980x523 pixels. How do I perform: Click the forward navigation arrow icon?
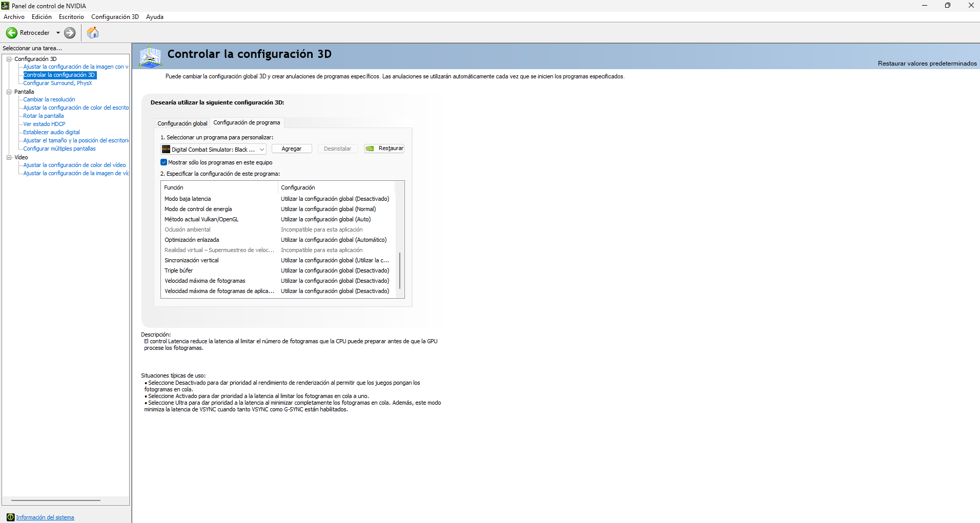click(70, 33)
